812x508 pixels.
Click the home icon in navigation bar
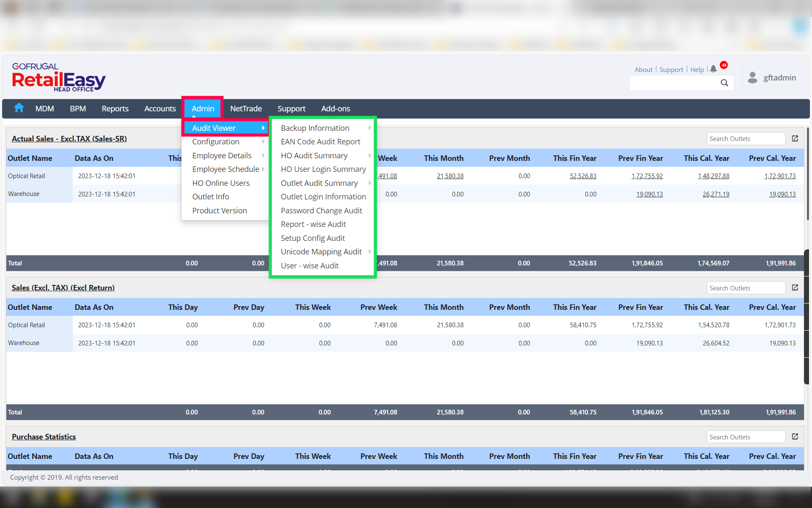coord(19,108)
